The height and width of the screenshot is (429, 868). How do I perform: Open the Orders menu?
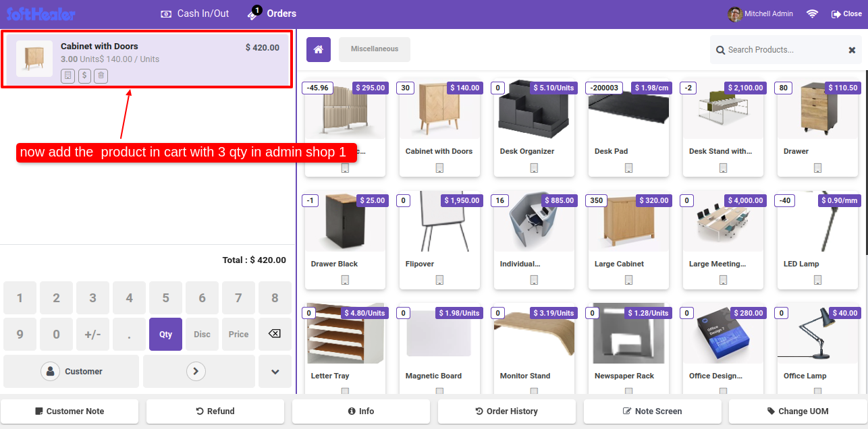(x=272, y=13)
